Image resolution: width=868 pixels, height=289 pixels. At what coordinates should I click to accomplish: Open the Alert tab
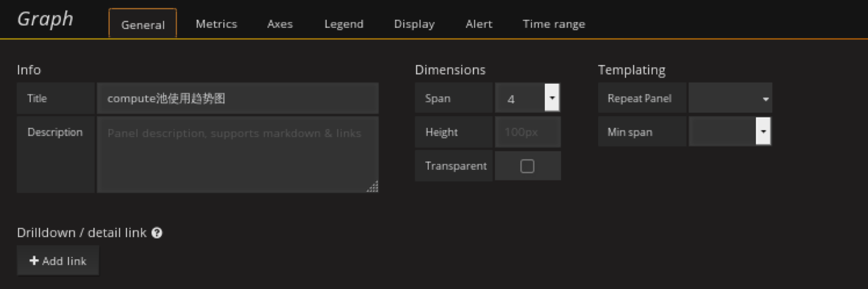click(478, 24)
